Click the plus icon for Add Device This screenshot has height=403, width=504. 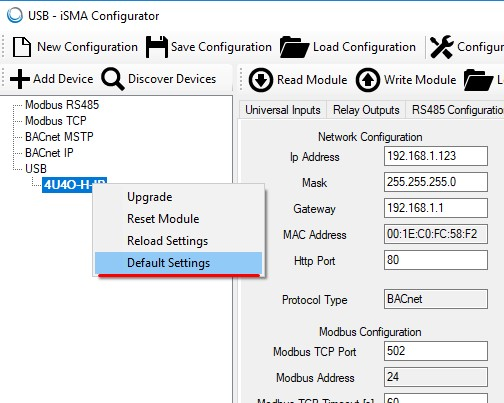click(20, 79)
